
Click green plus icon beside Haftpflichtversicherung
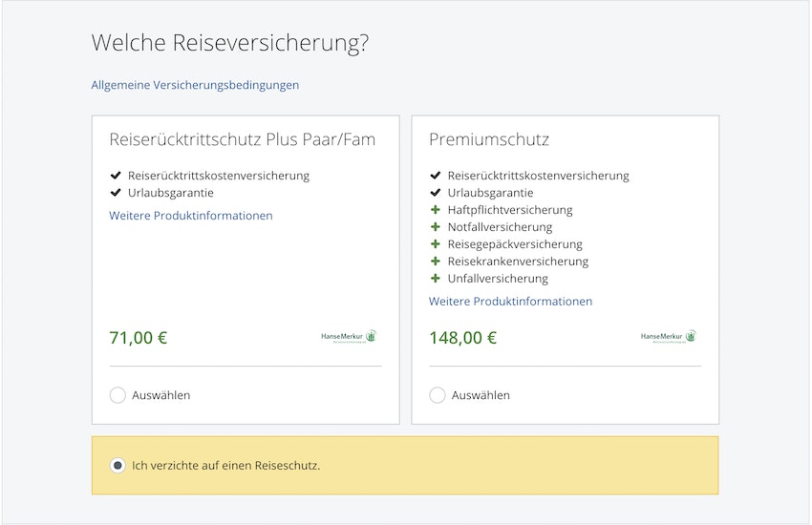coord(436,210)
